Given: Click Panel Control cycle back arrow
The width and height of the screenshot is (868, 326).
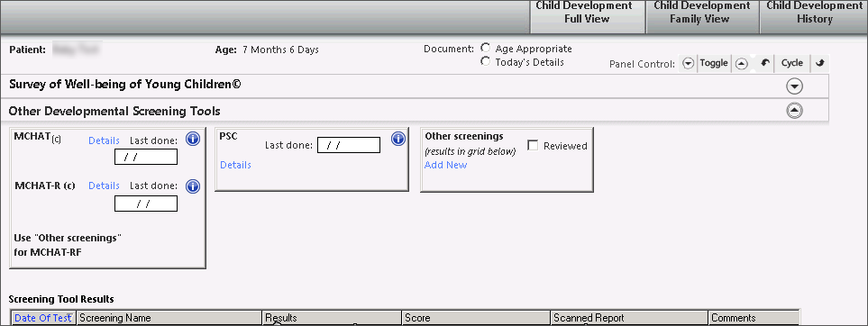Looking at the screenshot, I should [764, 63].
